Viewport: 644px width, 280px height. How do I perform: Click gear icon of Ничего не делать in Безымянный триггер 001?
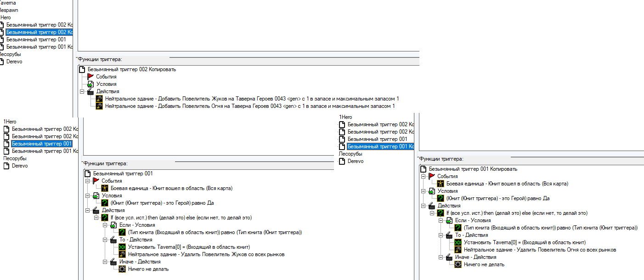point(122,269)
